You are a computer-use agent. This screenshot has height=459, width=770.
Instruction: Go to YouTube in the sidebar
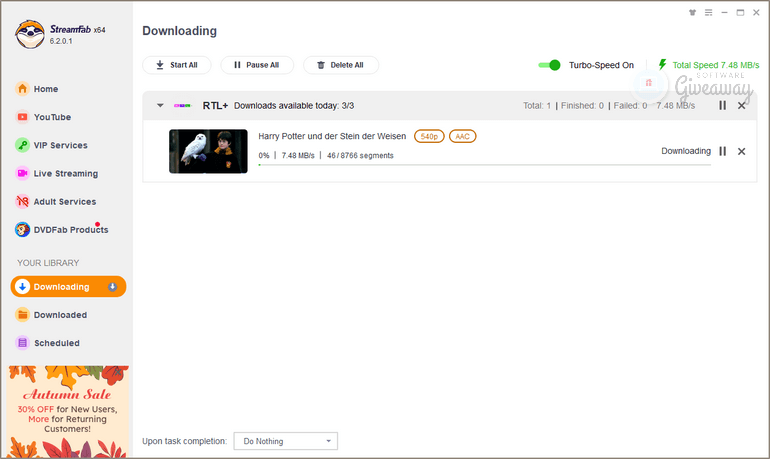tap(52, 117)
